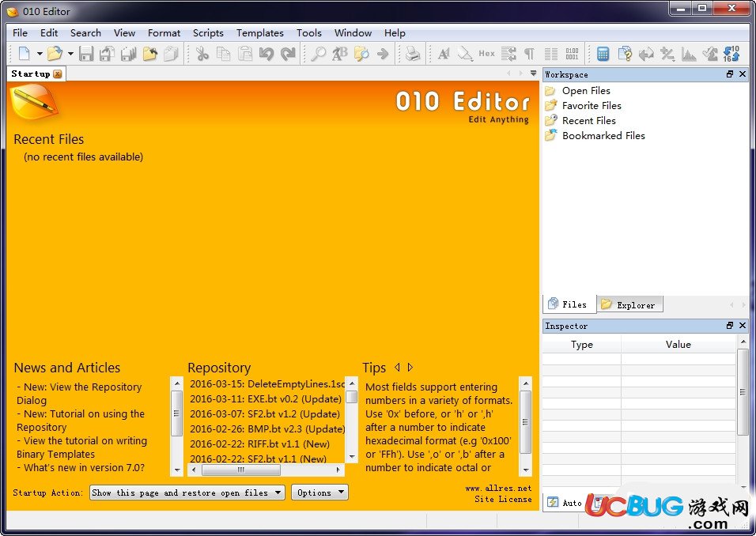Click the Histogram chart icon
Viewport: 756px width, 536px height.
tap(689, 54)
